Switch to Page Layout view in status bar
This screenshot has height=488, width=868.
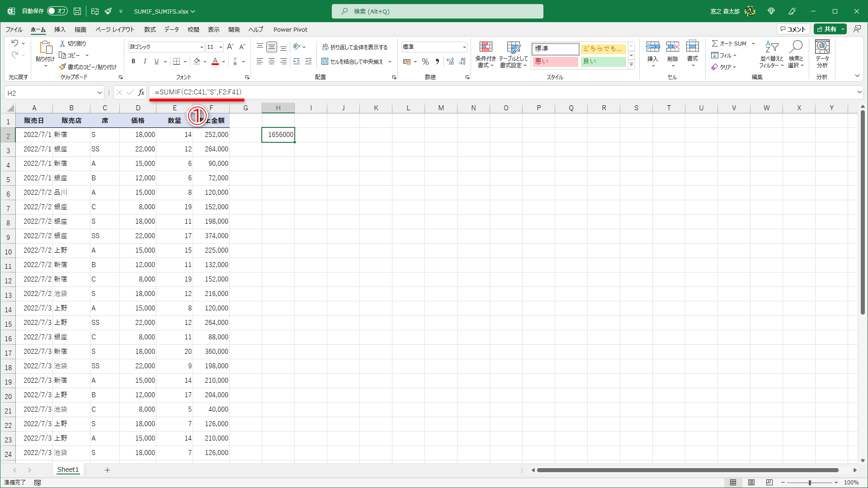coord(751,483)
